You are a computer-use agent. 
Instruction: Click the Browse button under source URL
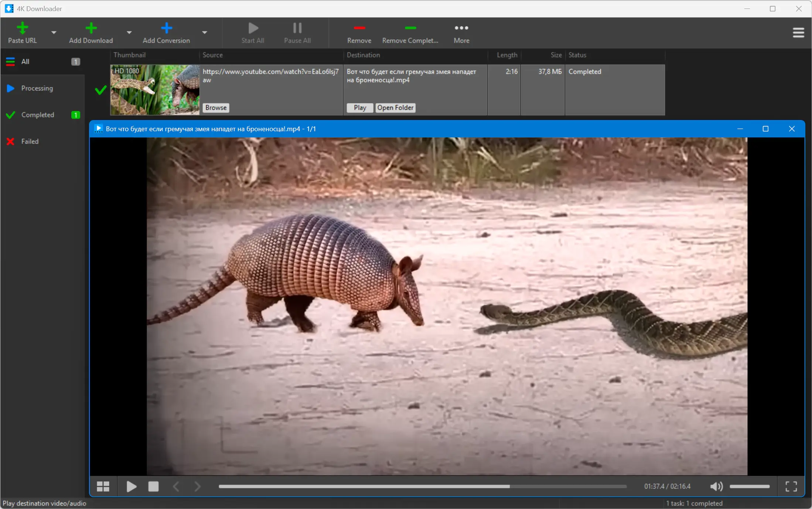click(x=216, y=107)
